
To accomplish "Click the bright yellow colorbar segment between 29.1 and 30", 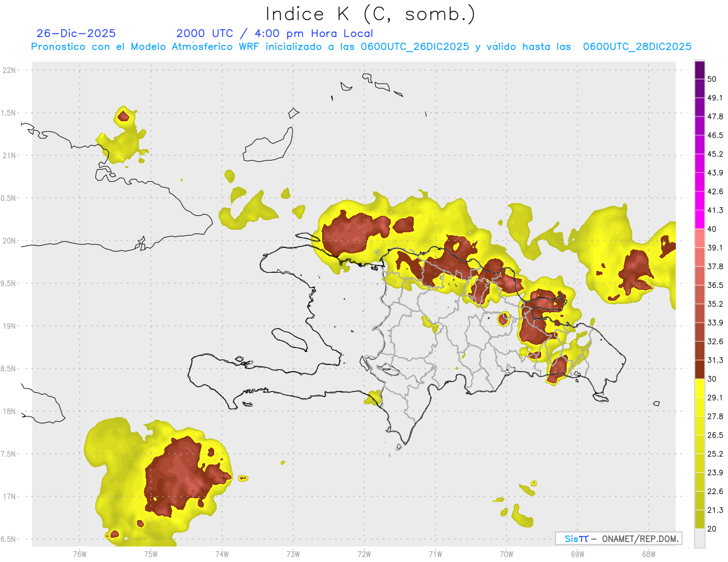I will click(x=699, y=388).
